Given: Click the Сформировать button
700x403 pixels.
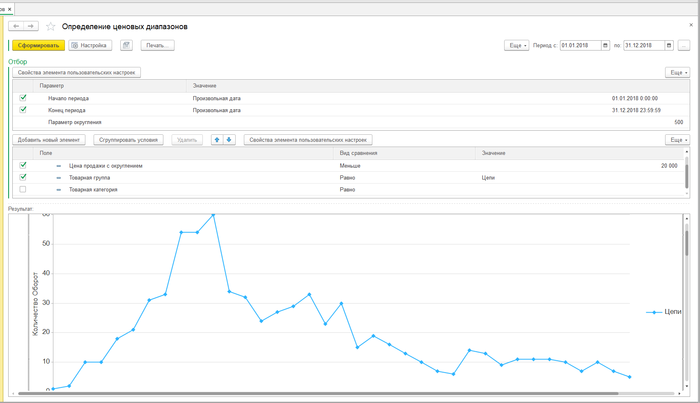Looking at the screenshot, I should tap(38, 45).
